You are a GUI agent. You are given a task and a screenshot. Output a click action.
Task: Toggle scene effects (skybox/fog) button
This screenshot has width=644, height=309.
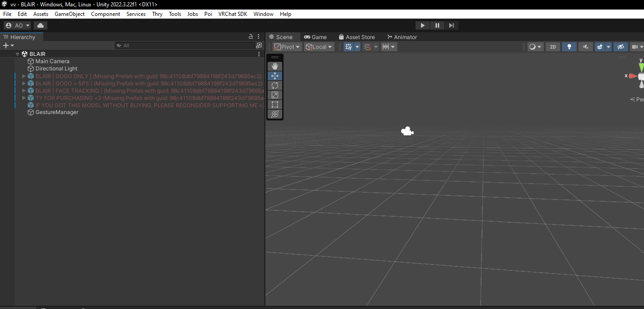[600, 47]
